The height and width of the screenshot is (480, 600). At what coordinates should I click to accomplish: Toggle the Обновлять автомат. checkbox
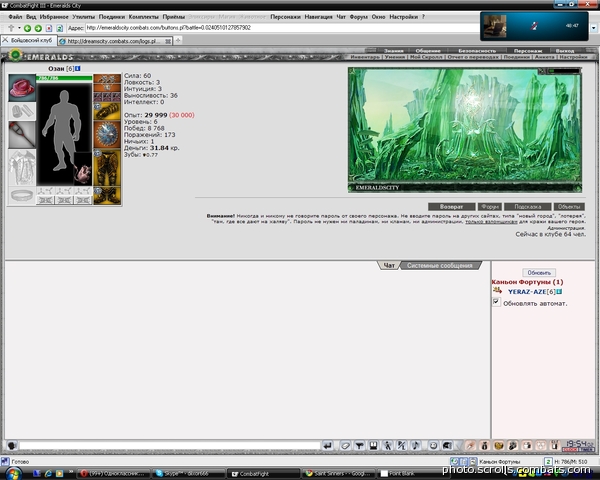point(496,302)
